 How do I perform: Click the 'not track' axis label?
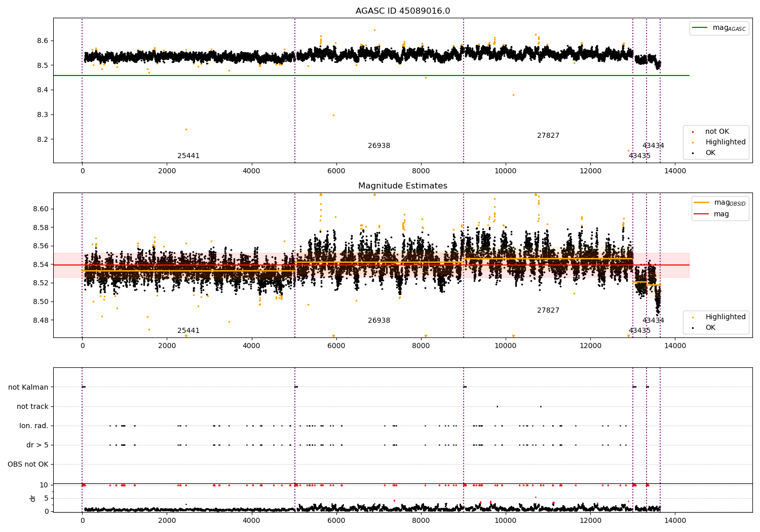pos(32,406)
